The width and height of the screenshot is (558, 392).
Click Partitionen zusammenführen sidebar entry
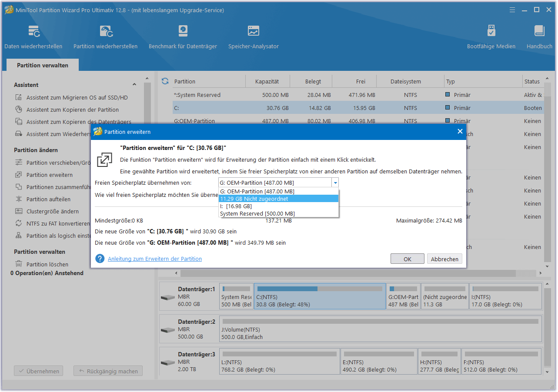pyautogui.click(x=52, y=187)
